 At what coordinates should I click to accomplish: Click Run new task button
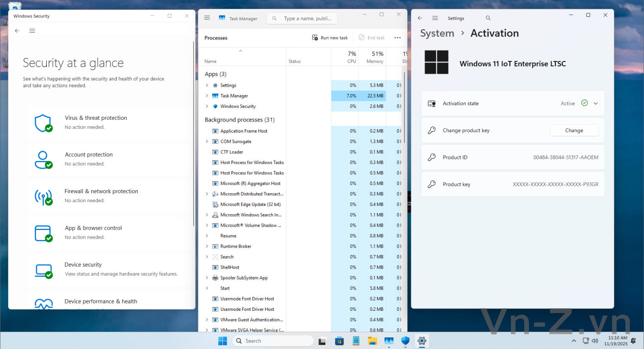click(x=330, y=38)
